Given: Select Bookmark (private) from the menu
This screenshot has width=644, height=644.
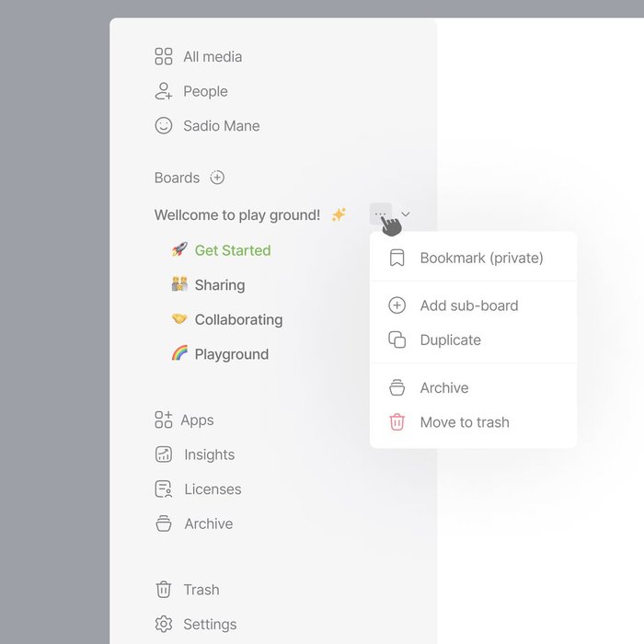Looking at the screenshot, I should point(481,259).
